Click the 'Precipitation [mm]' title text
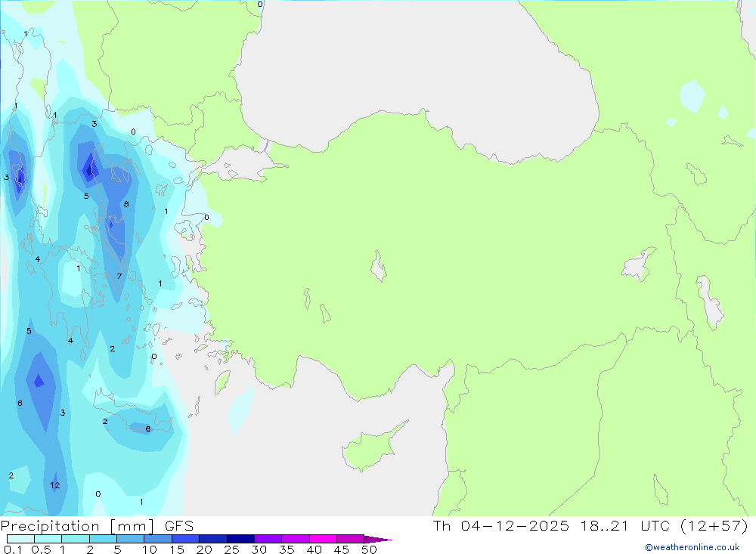The image size is (756, 554). pyautogui.click(x=77, y=526)
